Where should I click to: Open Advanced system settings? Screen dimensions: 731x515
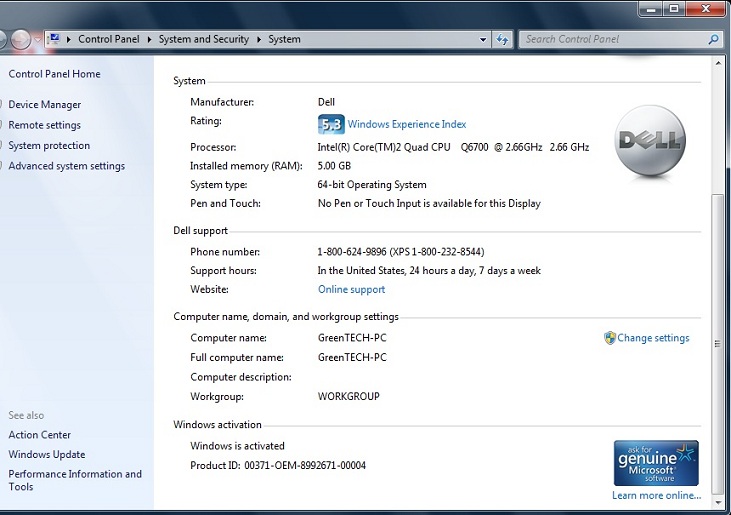67,166
